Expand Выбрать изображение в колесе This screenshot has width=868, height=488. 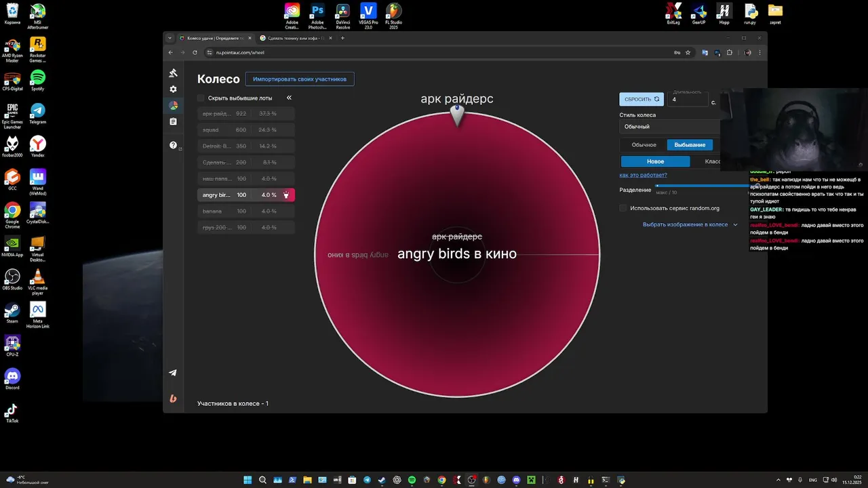pyautogui.click(x=690, y=224)
